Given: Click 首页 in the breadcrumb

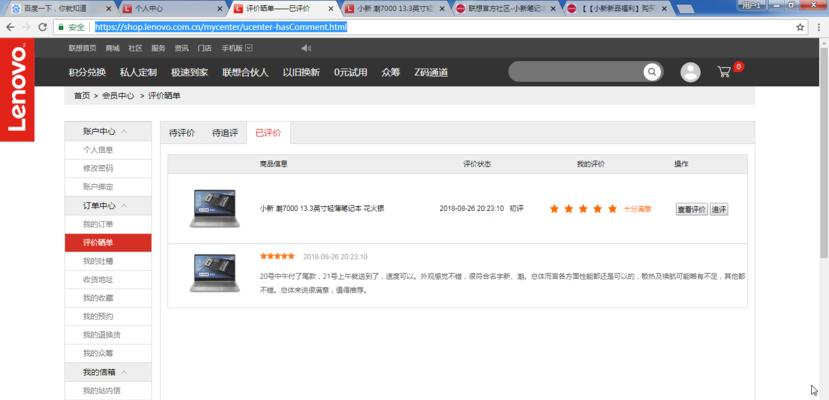Looking at the screenshot, I should pos(82,96).
